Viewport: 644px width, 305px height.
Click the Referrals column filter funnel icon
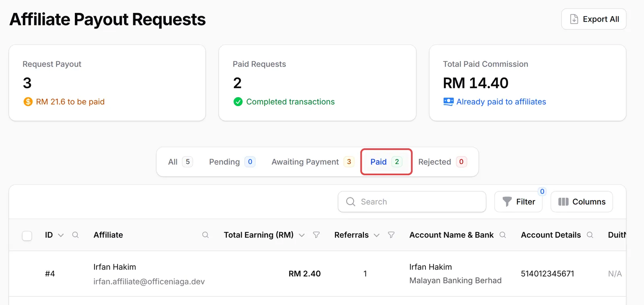click(x=391, y=235)
